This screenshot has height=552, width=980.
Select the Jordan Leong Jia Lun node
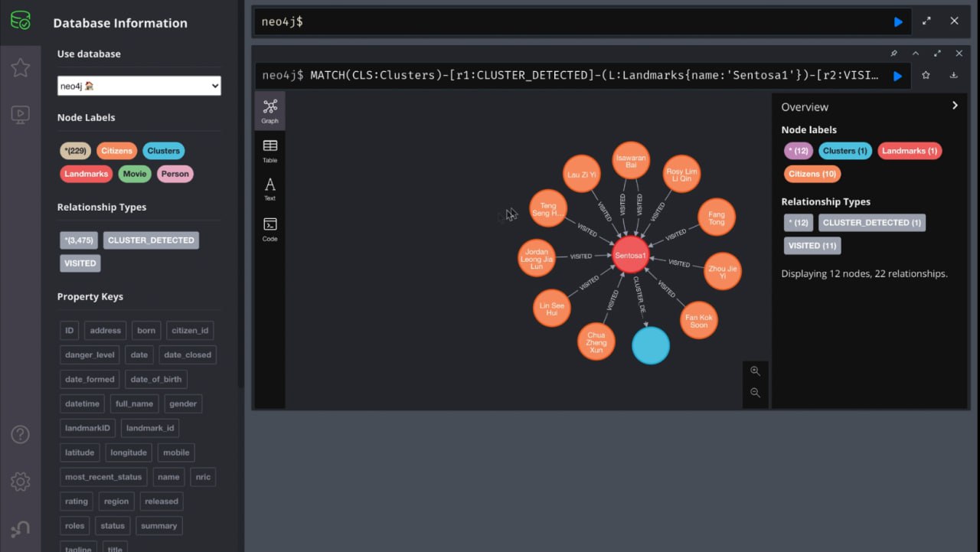click(537, 258)
